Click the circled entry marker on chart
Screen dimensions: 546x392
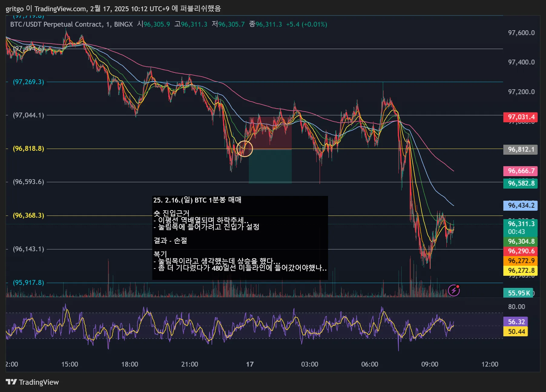tap(244, 149)
